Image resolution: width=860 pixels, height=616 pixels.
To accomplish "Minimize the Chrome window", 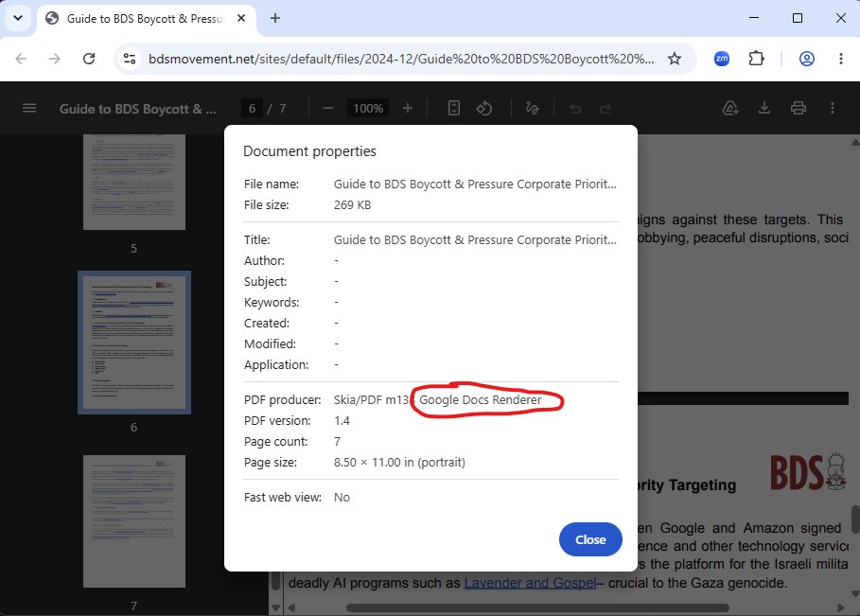I will point(754,18).
